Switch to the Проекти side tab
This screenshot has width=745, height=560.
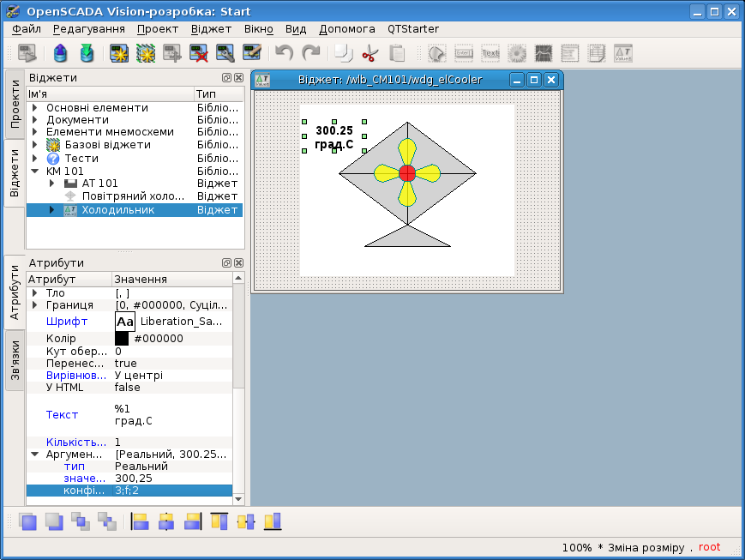coord(15,105)
